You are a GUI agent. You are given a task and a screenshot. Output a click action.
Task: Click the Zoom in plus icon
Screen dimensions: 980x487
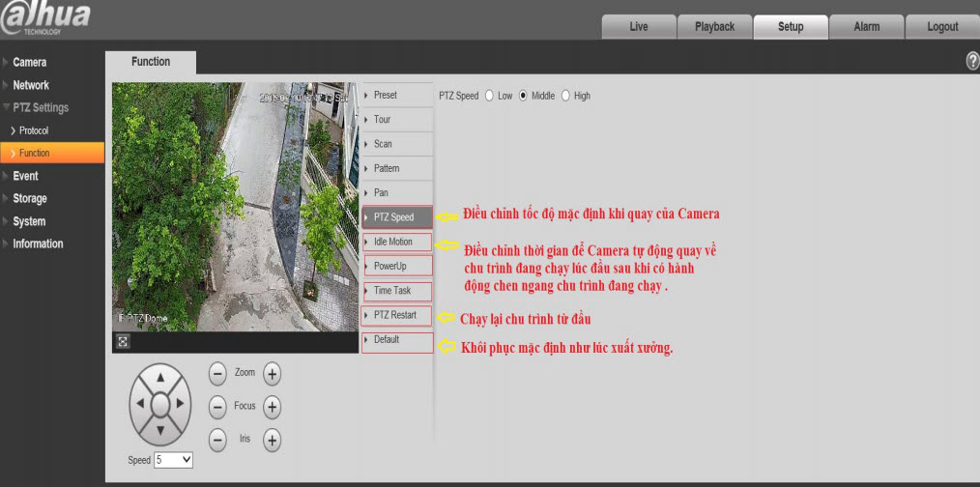[273, 373]
